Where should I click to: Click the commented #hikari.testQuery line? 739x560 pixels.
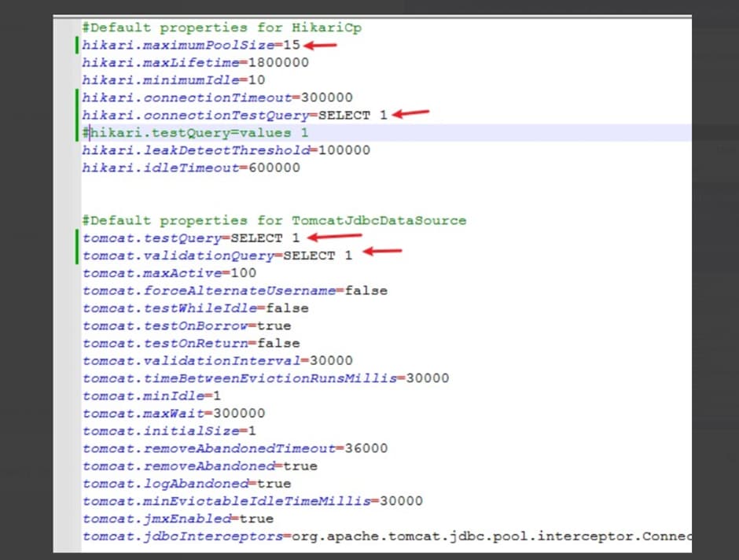pyautogui.click(x=195, y=133)
